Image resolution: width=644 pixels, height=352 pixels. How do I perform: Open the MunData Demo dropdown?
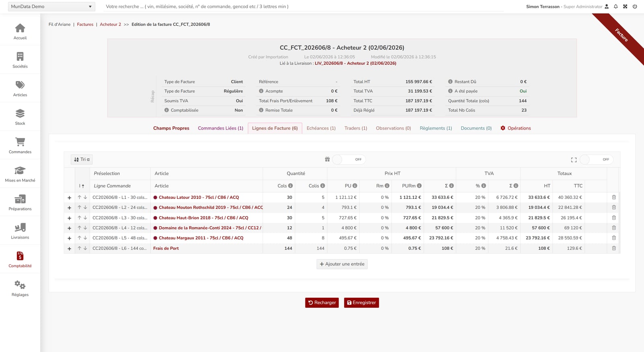tap(52, 6)
